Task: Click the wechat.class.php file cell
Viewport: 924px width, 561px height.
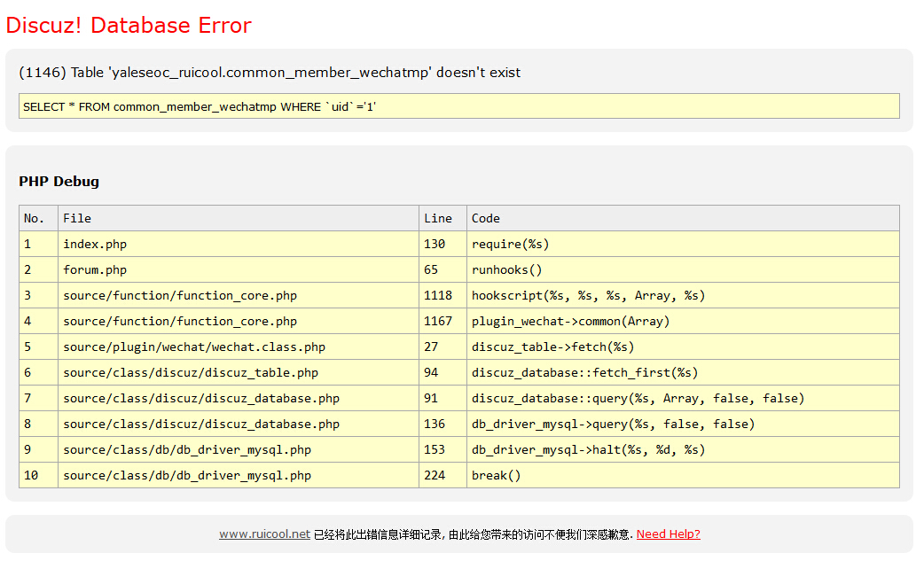Action: pos(238,347)
